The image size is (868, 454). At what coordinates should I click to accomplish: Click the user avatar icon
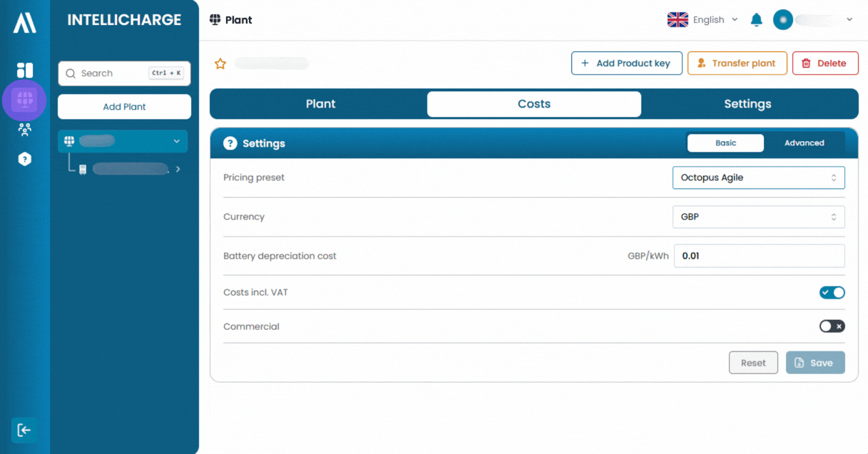coord(783,20)
